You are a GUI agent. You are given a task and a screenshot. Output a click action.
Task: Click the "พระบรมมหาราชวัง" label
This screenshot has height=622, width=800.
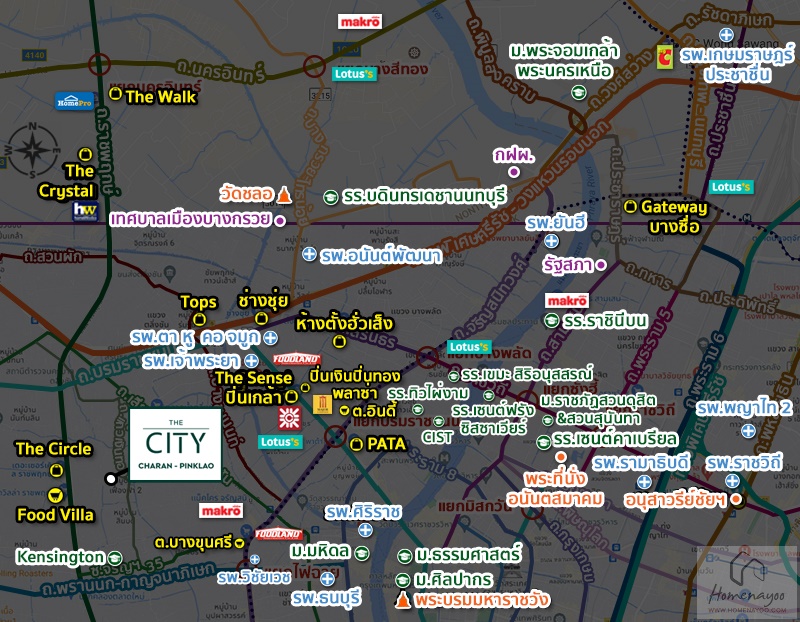pos(482,600)
